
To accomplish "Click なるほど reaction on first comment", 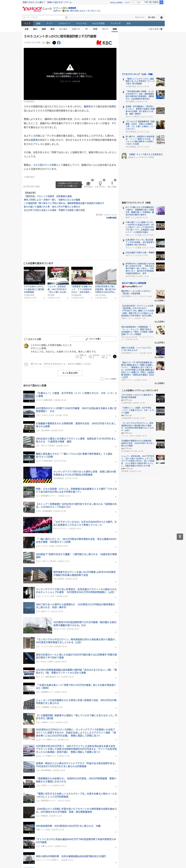I will (x=94, y=356).
